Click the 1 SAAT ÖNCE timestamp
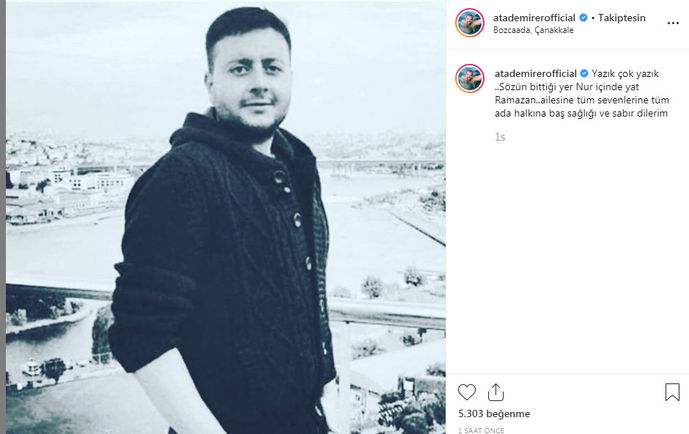 [481, 430]
